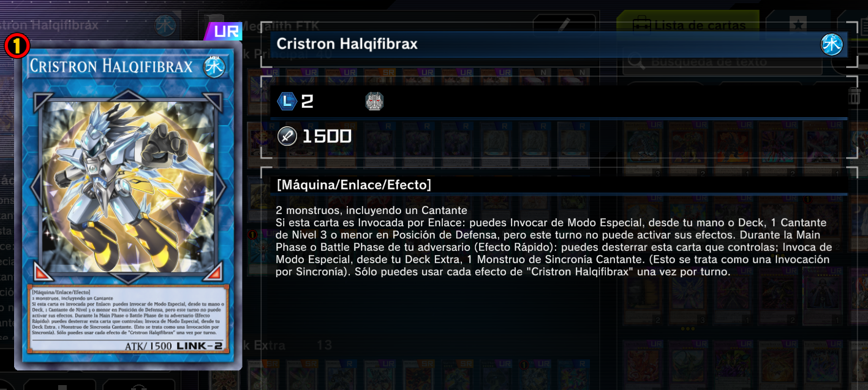Viewport: 868px width, 390px height.
Task: Click the link arrow marker icon
Action: point(374,101)
